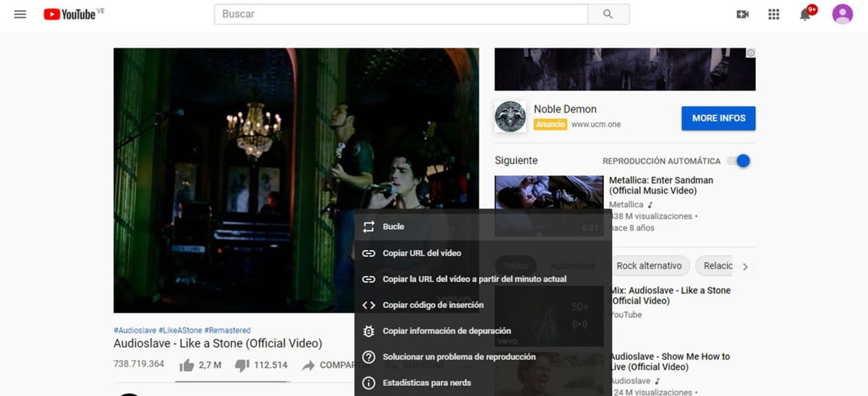Select the Relacionados filter chip
The image size is (868, 396).
[715, 266]
